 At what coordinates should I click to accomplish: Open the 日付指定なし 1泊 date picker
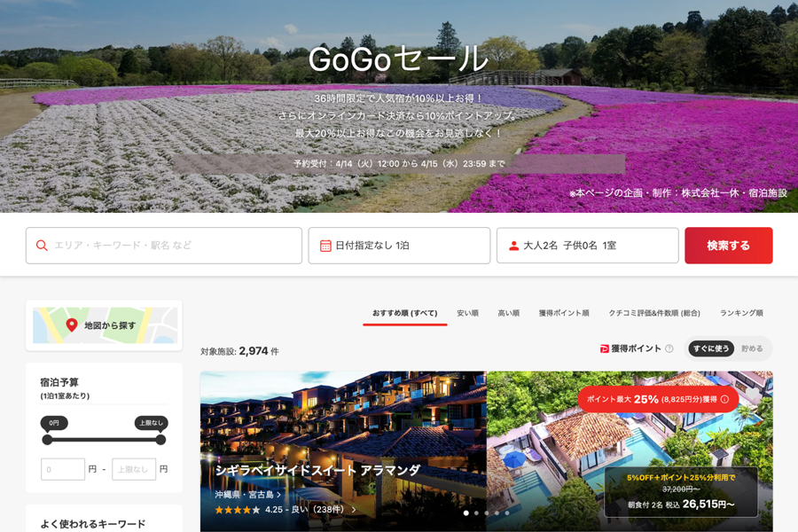click(399, 246)
